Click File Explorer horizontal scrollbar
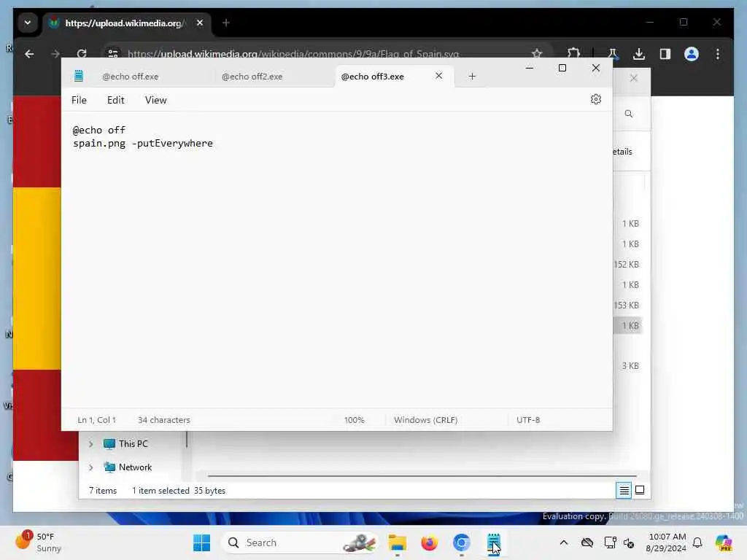 coord(422,475)
